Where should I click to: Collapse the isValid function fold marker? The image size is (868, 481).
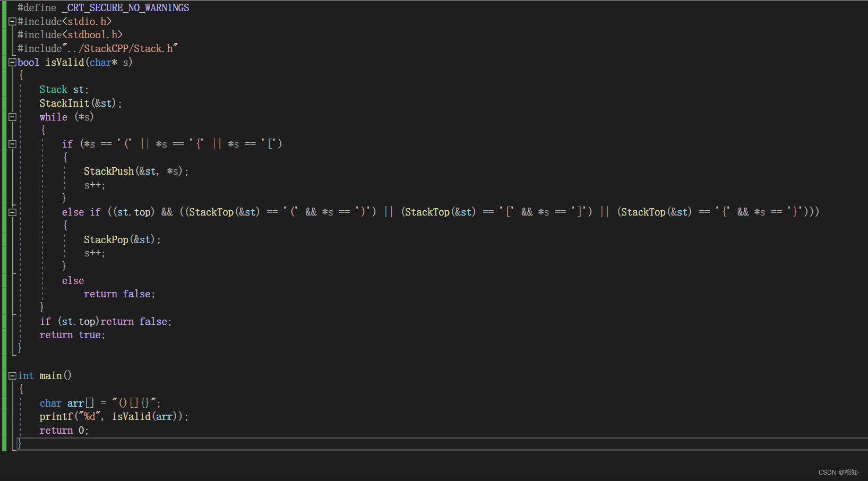tap(12, 63)
